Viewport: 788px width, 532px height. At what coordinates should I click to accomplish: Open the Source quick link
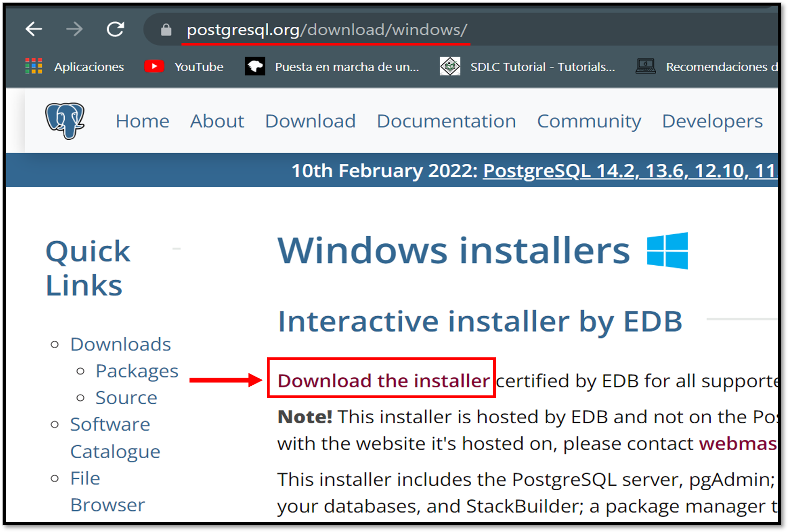126,398
